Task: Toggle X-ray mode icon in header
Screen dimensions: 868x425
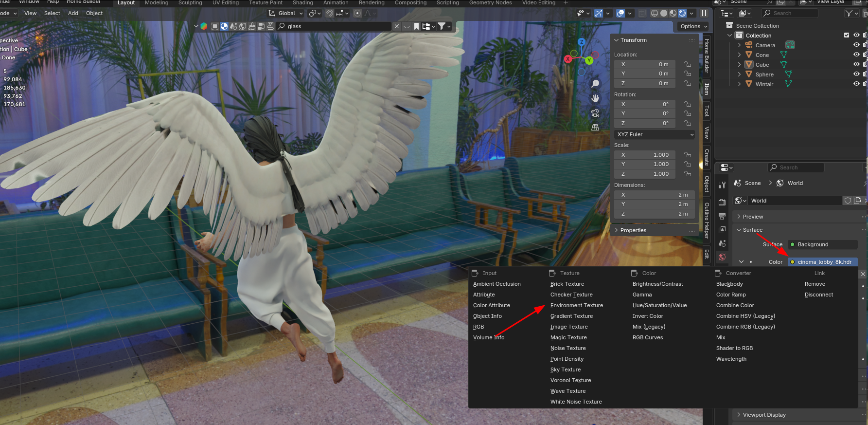Action: coord(642,13)
